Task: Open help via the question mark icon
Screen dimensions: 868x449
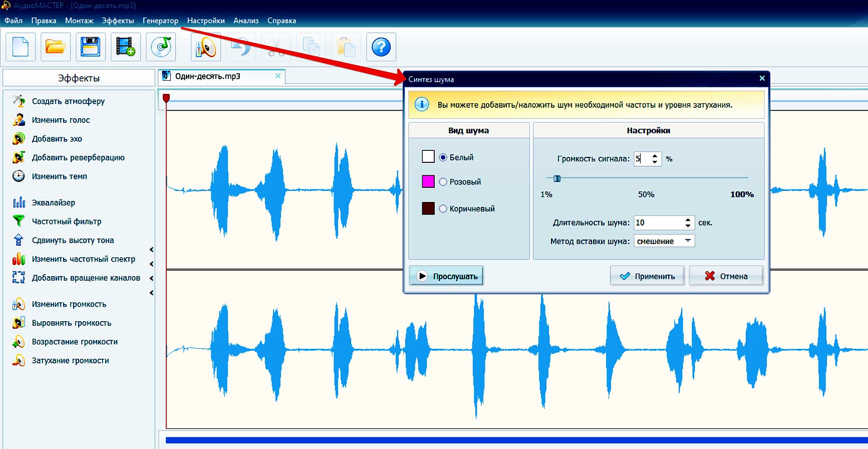Action: 381,47
